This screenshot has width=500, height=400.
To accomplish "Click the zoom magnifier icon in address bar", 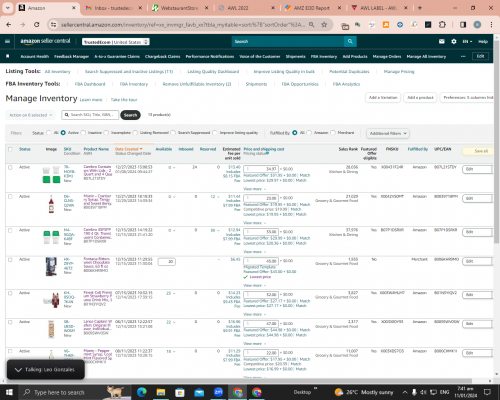I will tap(311, 25).
